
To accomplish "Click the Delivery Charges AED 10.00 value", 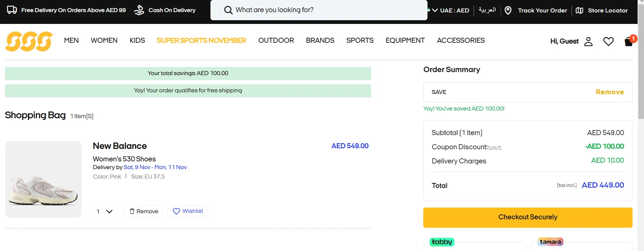I will pyautogui.click(x=607, y=160).
